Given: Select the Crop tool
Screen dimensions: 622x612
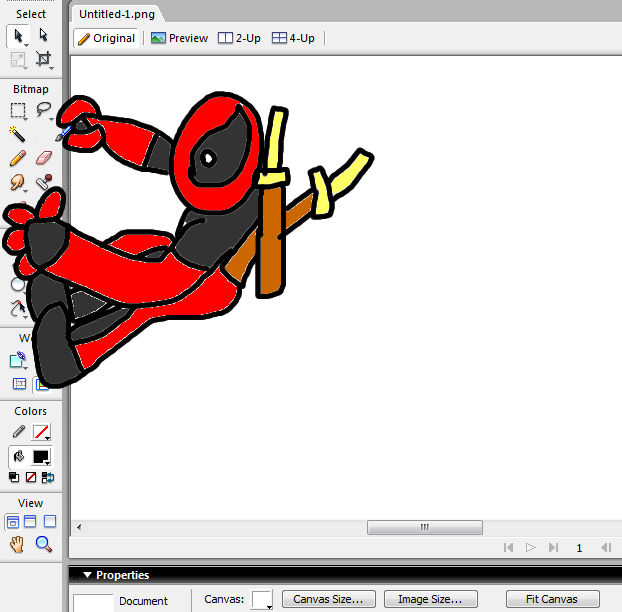Looking at the screenshot, I should point(44,59).
